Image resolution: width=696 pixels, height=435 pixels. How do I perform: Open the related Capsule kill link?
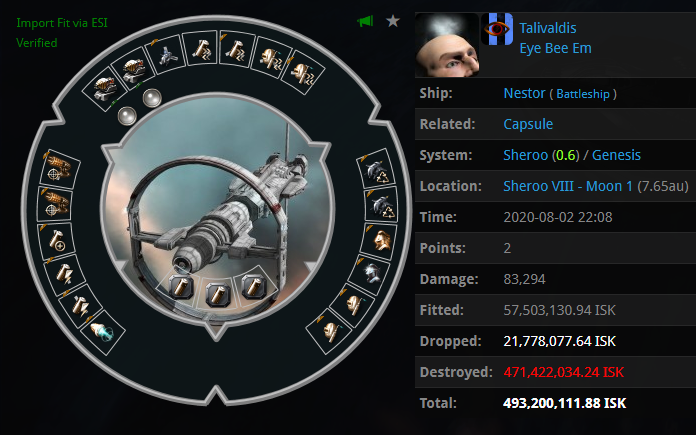coord(528,124)
